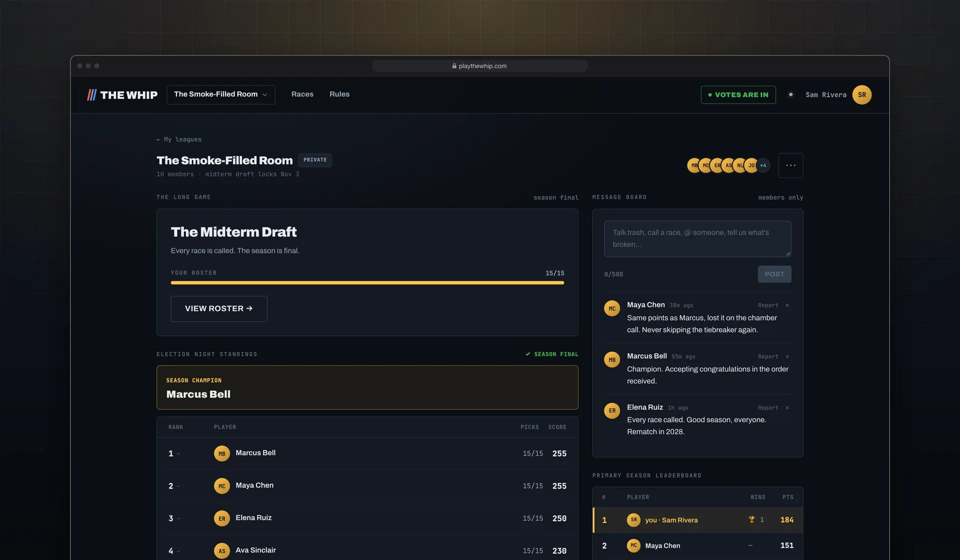960x560 pixels.
Task: Click the trophy icon in Sam Rivera row
Action: coord(751,519)
